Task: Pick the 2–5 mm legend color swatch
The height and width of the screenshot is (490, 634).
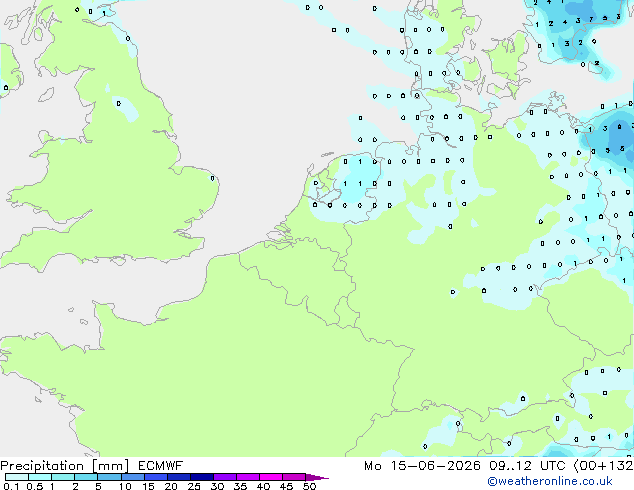Action: coord(86,477)
